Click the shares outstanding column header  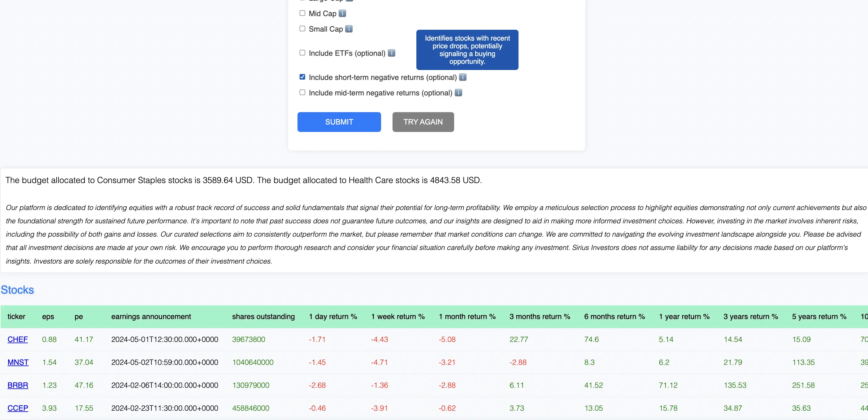pyautogui.click(x=263, y=317)
